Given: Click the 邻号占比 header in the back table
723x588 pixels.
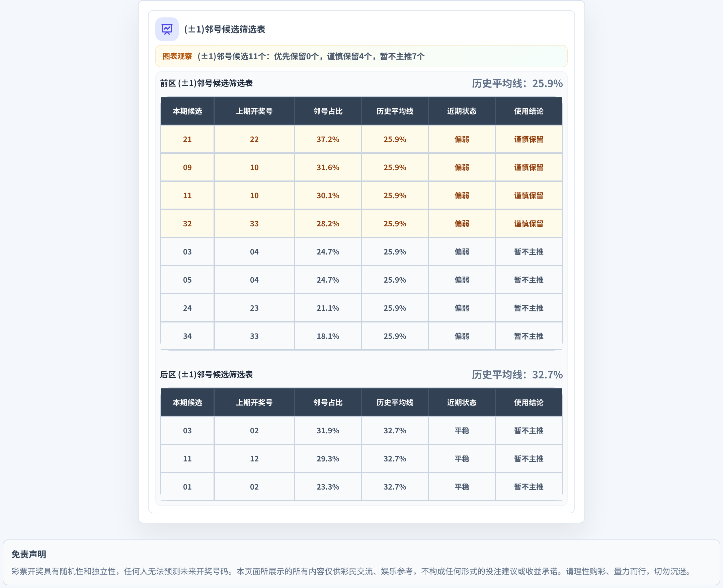Looking at the screenshot, I should [328, 402].
